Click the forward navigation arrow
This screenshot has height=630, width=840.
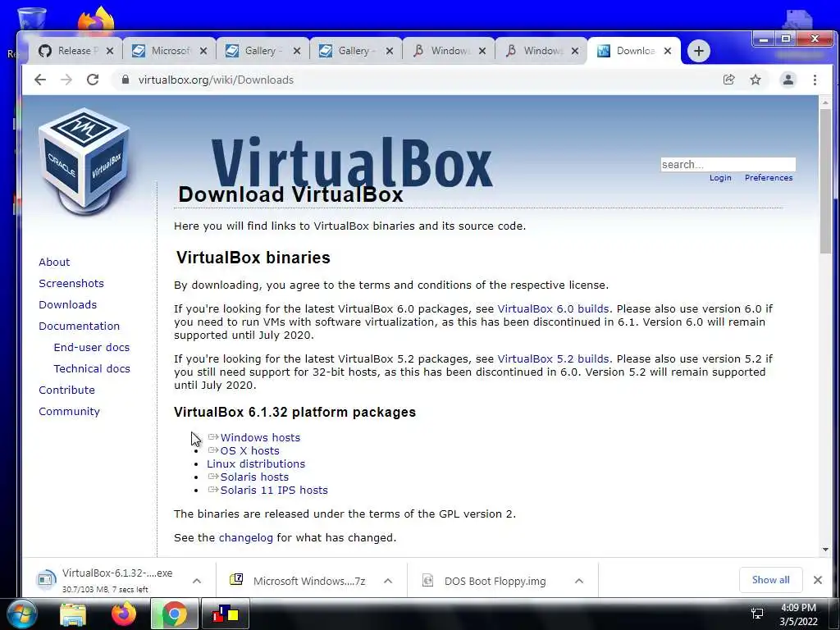point(66,80)
